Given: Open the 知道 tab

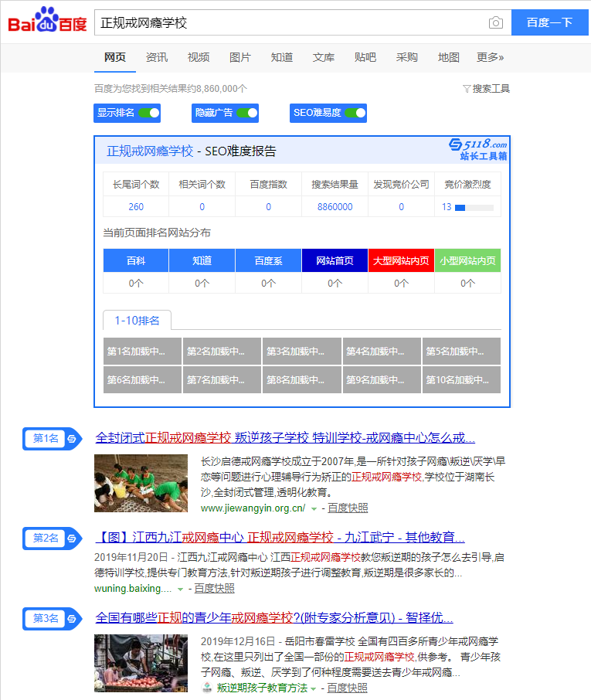Looking at the screenshot, I should tap(282, 58).
